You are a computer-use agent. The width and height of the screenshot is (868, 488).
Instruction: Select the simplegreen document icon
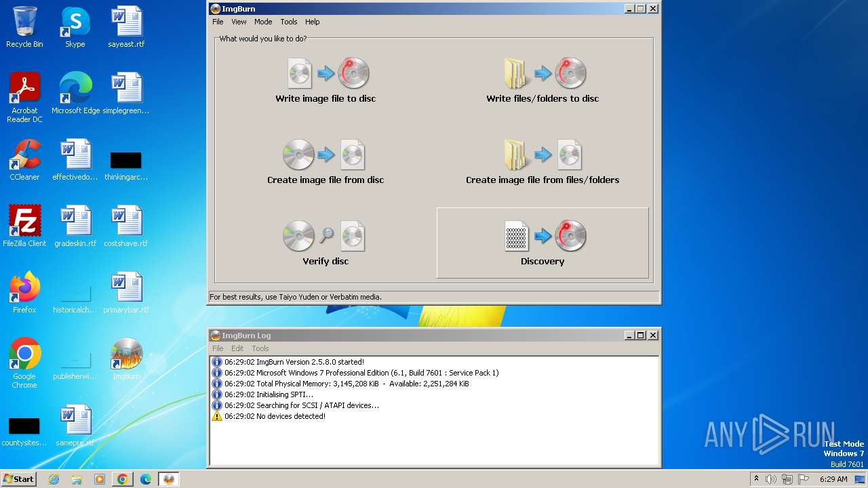126,94
